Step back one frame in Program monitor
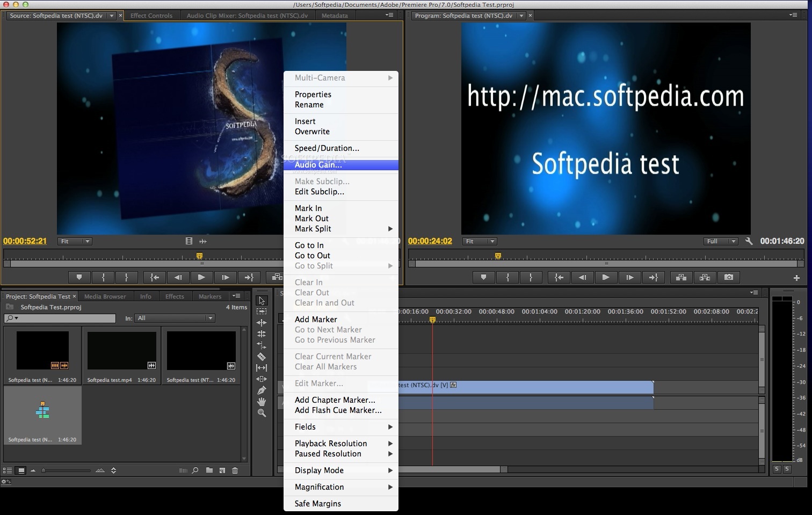Screen dimensions: 812x515 pyautogui.click(x=582, y=278)
